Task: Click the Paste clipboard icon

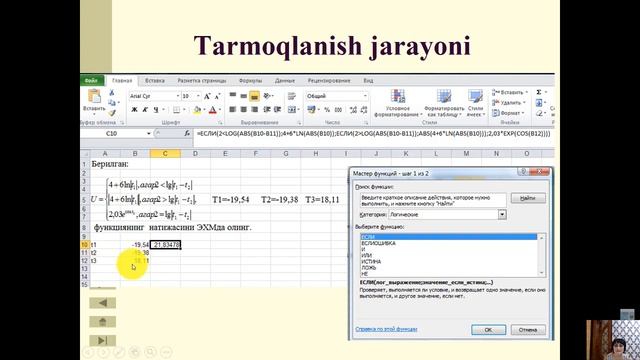Action: point(94,97)
